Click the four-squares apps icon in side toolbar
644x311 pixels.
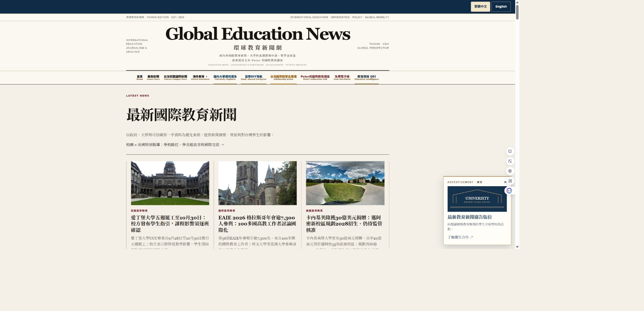tap(510, 181)
